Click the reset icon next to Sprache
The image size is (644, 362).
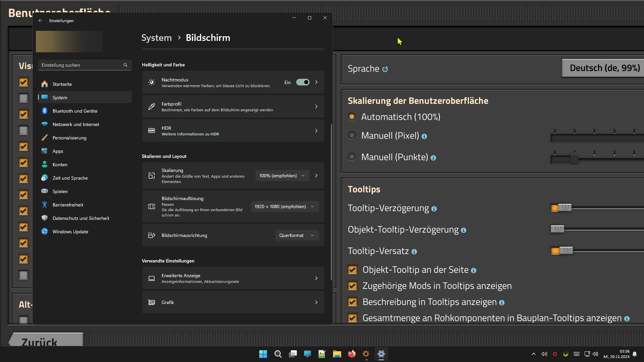(x=385, y=69)
